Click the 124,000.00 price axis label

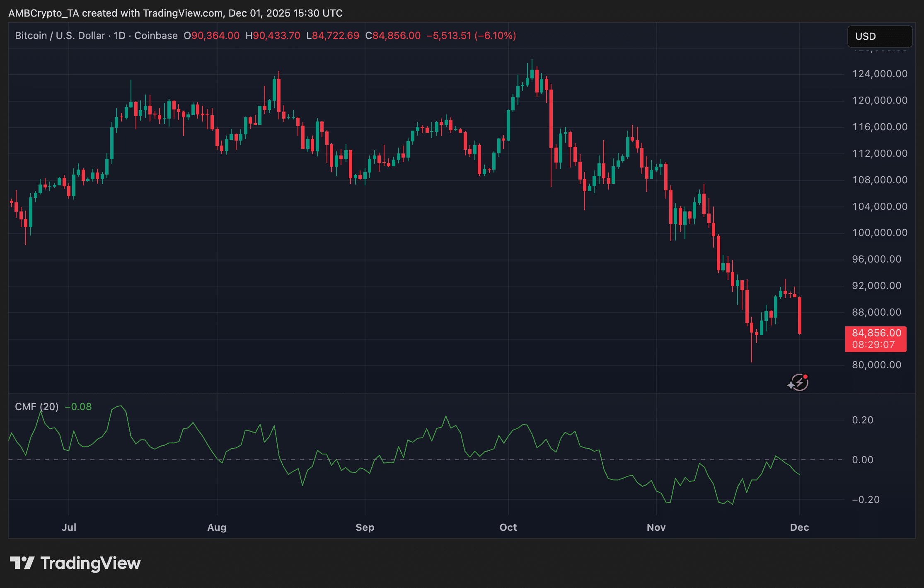pyautogui.click(x=880, y=74)
